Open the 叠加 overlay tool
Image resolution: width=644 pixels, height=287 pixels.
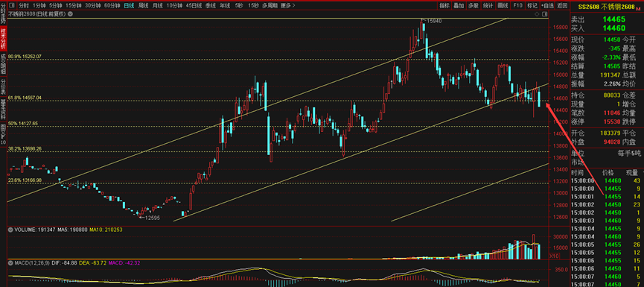pyautogui.click(x=459, y=5)
